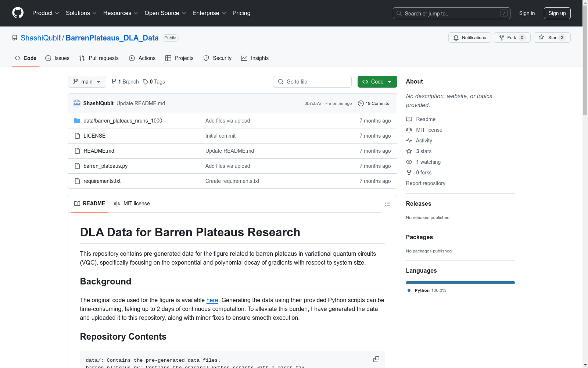Click the branch icon beside 1 Branch
Screen dimensions: 588x368
114,82
